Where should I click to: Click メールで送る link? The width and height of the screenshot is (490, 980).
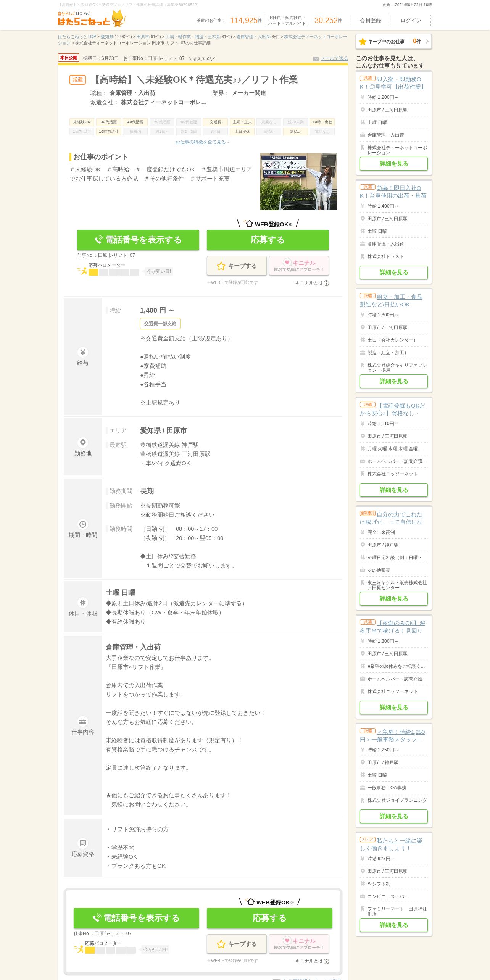coord(334,58)
